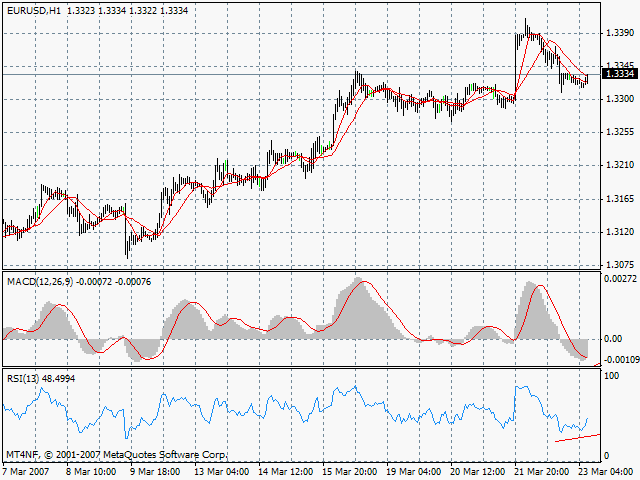Click the MACD -0.00109 scale value
Viewport: 640px width, 480px height.
click(x=619, y=358)
